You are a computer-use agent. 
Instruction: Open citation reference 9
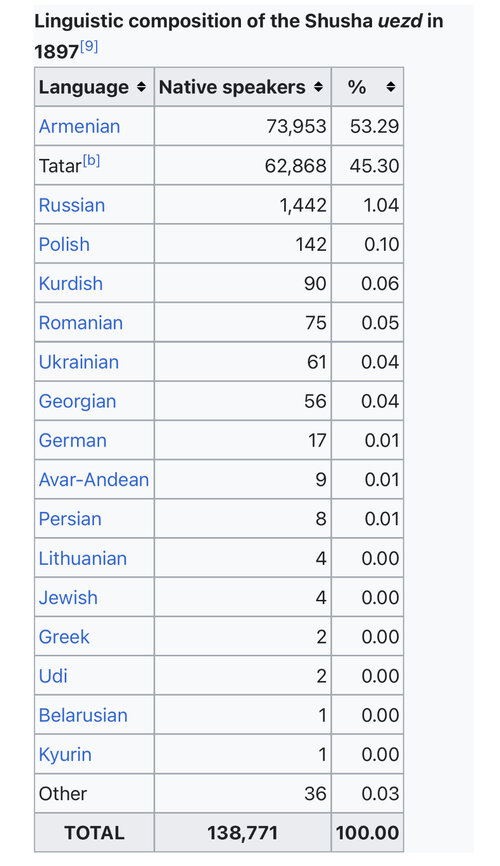point(89,47)
